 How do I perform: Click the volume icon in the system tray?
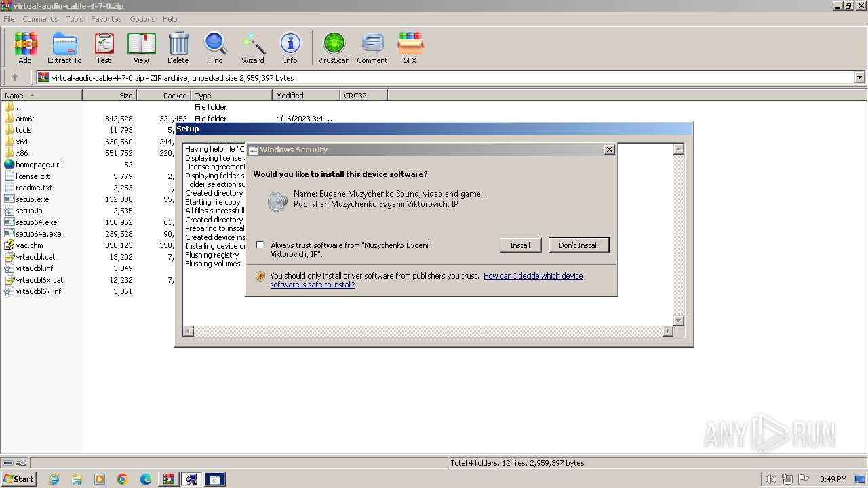770,479
